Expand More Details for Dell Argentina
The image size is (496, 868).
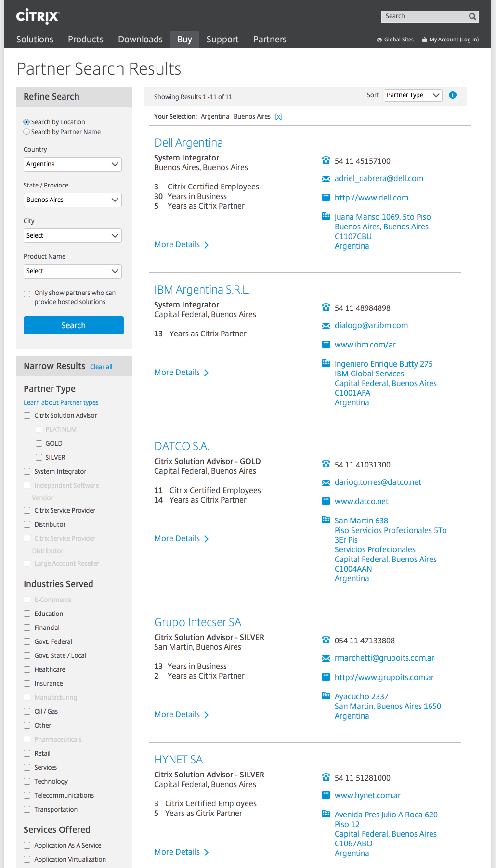tap(182, 245)
